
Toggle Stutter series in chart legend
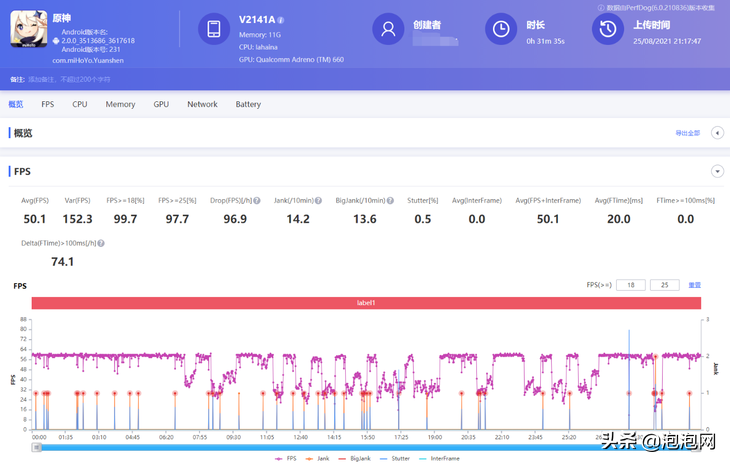point(395,458)
